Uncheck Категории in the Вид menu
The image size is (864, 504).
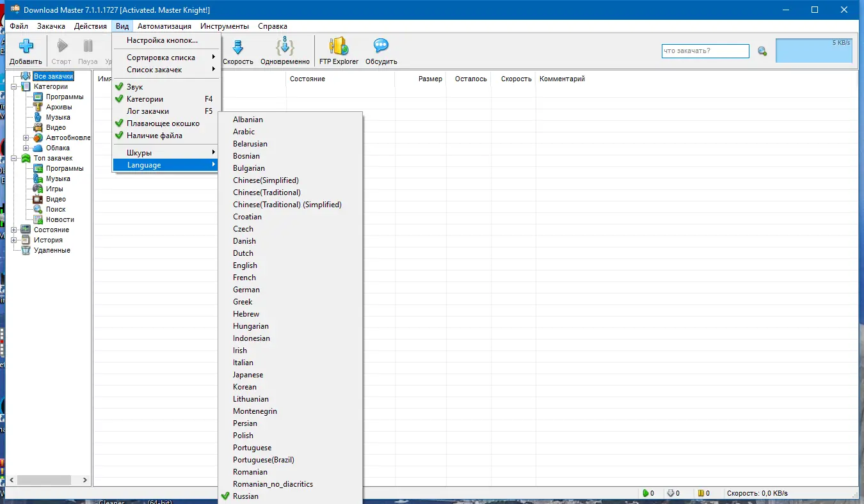coord(166,99)
